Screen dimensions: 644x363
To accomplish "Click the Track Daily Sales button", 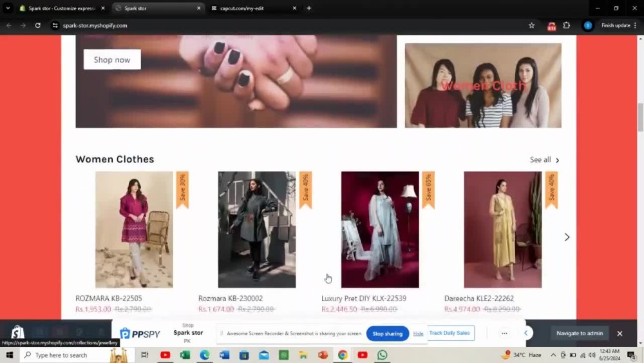I will click(450, 333).
